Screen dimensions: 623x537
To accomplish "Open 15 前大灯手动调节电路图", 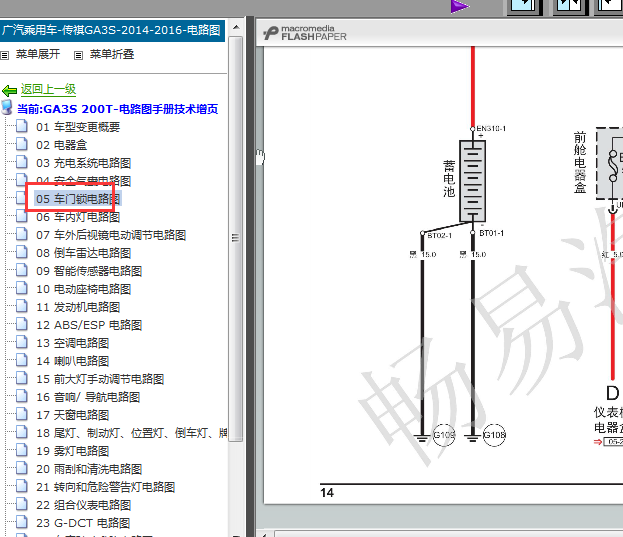I will click(x=100, y=379).
